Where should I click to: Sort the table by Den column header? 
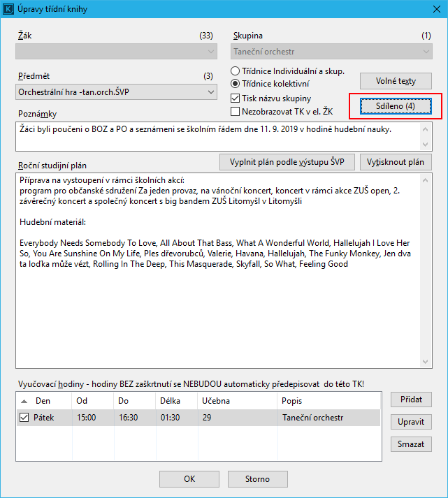click(x=42, y=401)
